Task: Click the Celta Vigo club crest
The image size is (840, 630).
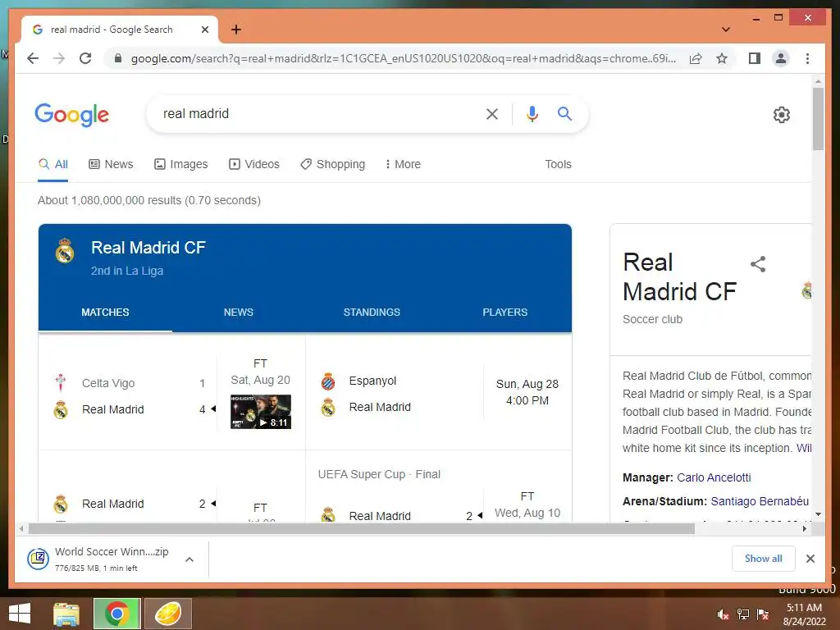Action: [61, 382]
